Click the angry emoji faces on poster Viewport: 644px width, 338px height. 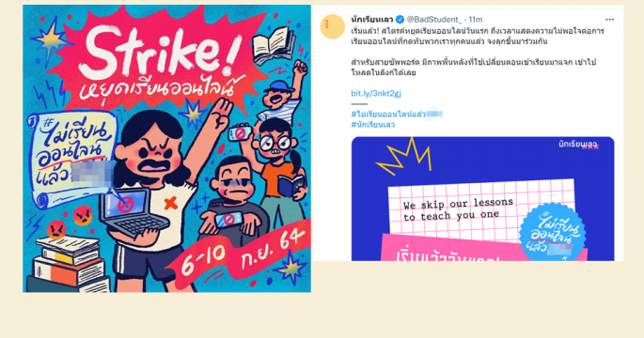coord(70,223)
